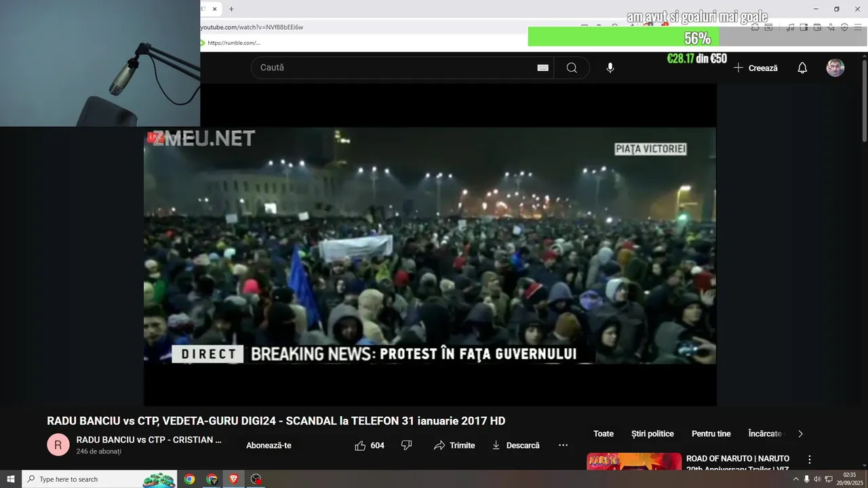Open the account avatar menu
The image size is (868, 488).
click(835, 68)
